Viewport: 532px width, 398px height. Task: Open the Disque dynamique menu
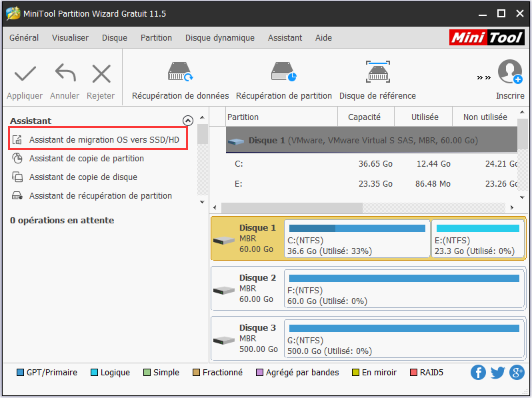pos(220,37)
